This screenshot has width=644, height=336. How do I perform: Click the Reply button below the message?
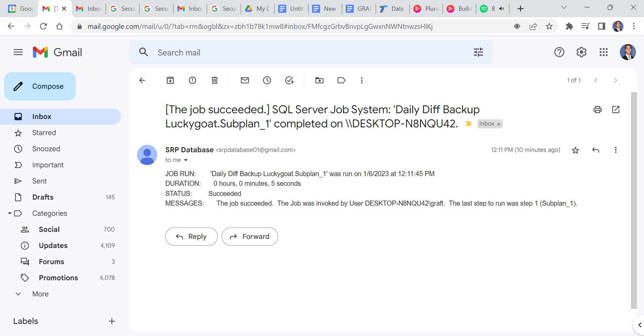191,237
